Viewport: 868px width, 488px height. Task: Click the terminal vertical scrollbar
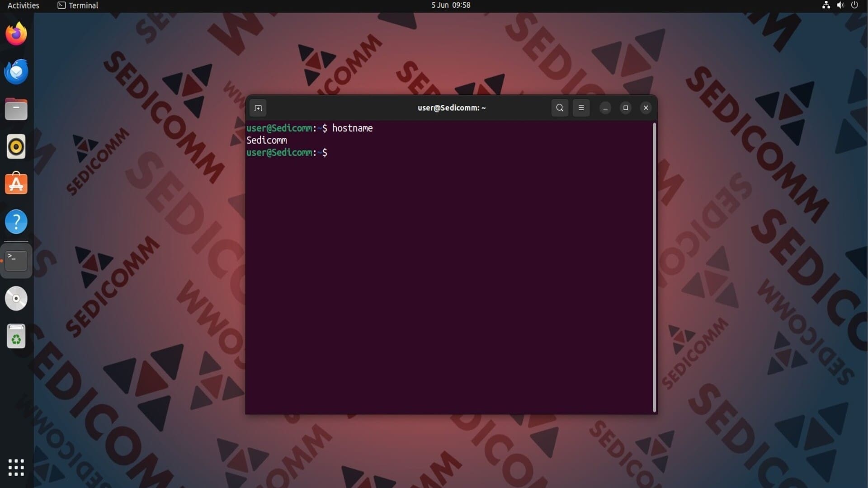(654, 267)
